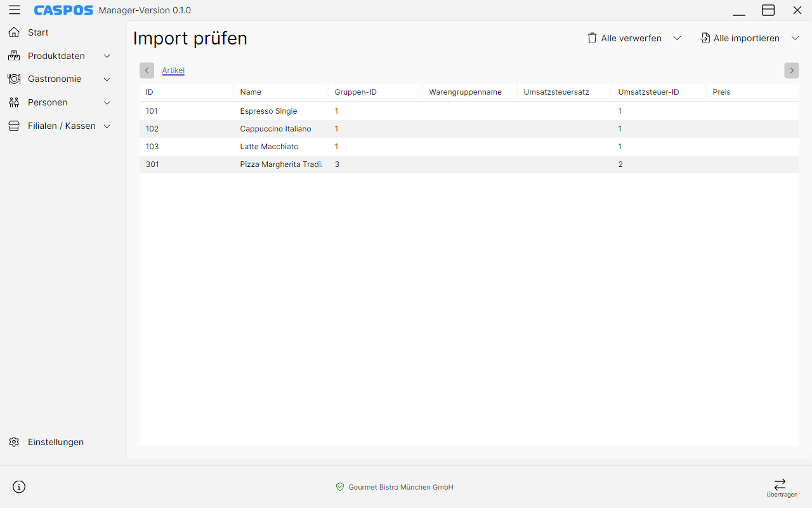Screen dimensions: 812x508
Task: Click the Alle importieren button
Action: click(740, 38)
